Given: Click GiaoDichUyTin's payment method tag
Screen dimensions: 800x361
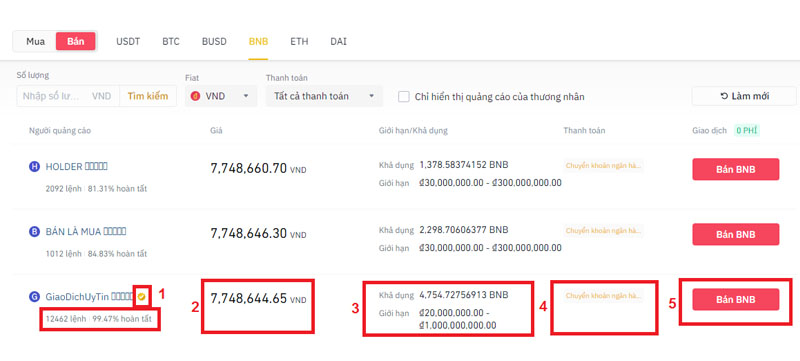Looking at the screenshot, I should (604, 296).
